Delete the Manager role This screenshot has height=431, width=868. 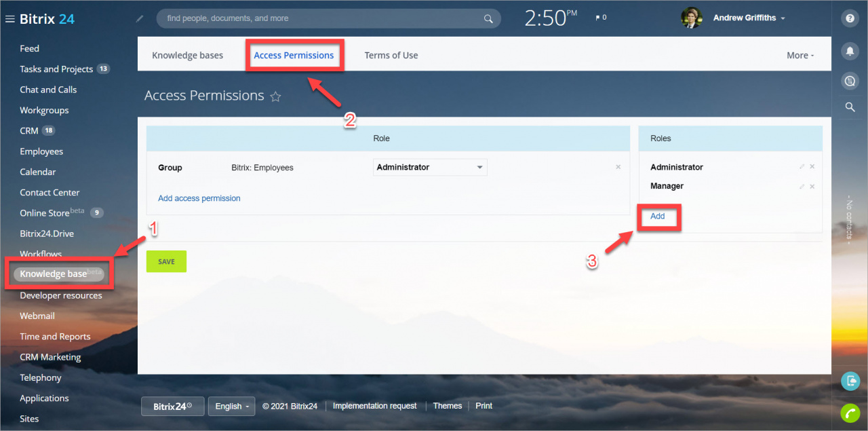pyautogui.click(x=812, y=187)
